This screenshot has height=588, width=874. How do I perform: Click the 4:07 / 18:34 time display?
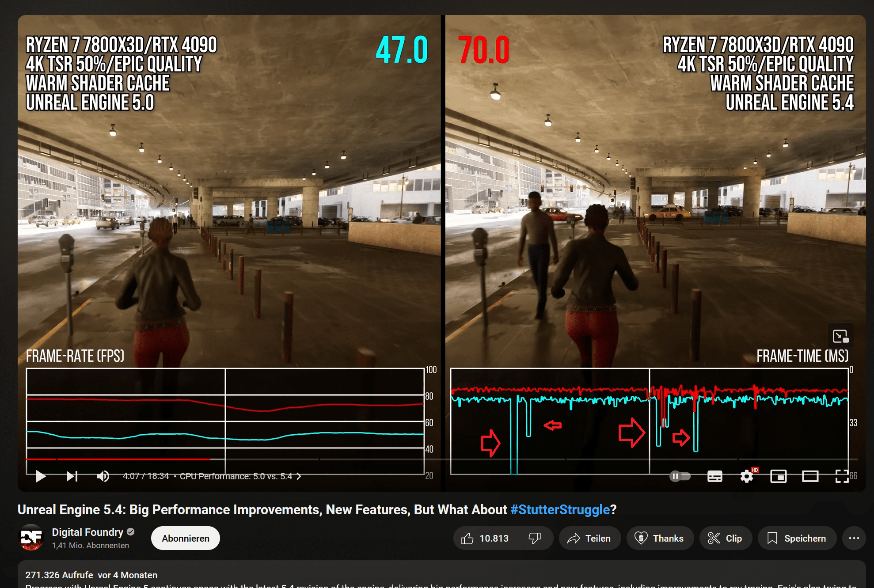click(146, 476)
